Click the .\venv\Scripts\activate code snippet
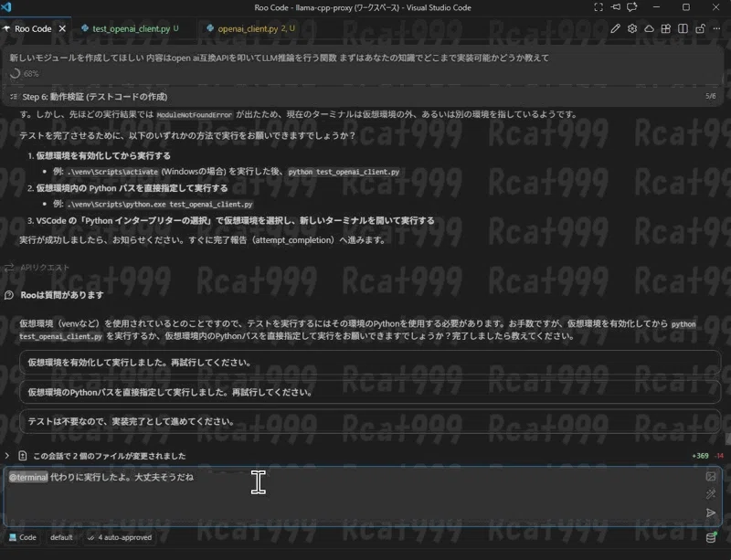Screen dimensions: 731x560 (x=112, y=172)
